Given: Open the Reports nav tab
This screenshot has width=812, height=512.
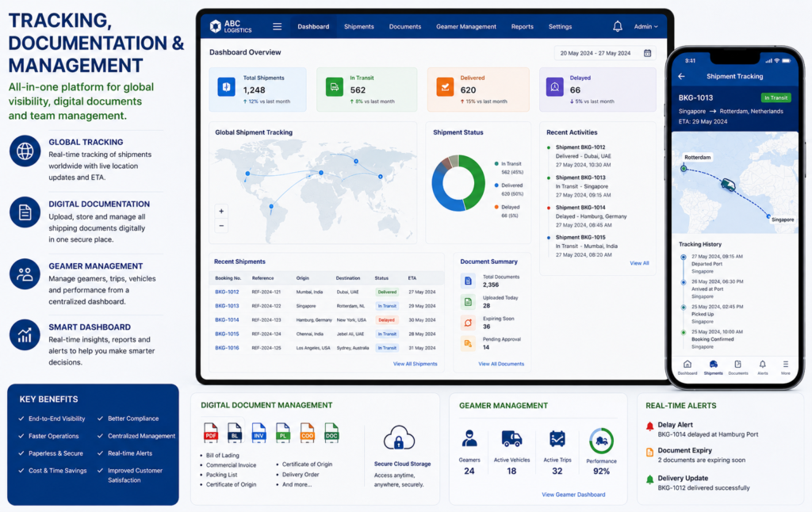Looking at the screenshot, I should (522, 26).
